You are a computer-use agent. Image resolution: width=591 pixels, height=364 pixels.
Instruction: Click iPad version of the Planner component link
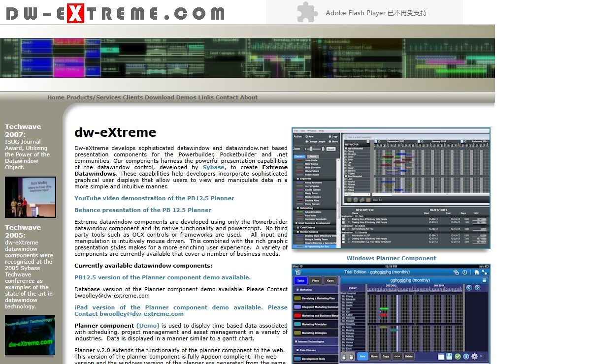tap(181, 310)
